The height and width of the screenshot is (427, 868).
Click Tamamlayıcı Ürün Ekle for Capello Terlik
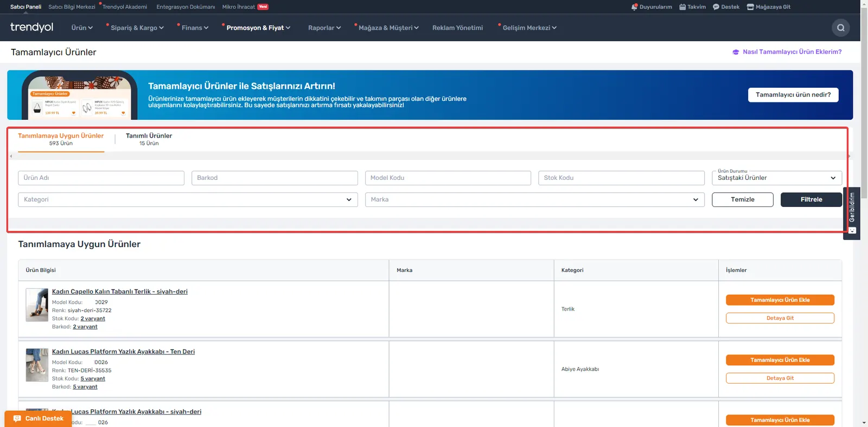[x=780, y=300]
